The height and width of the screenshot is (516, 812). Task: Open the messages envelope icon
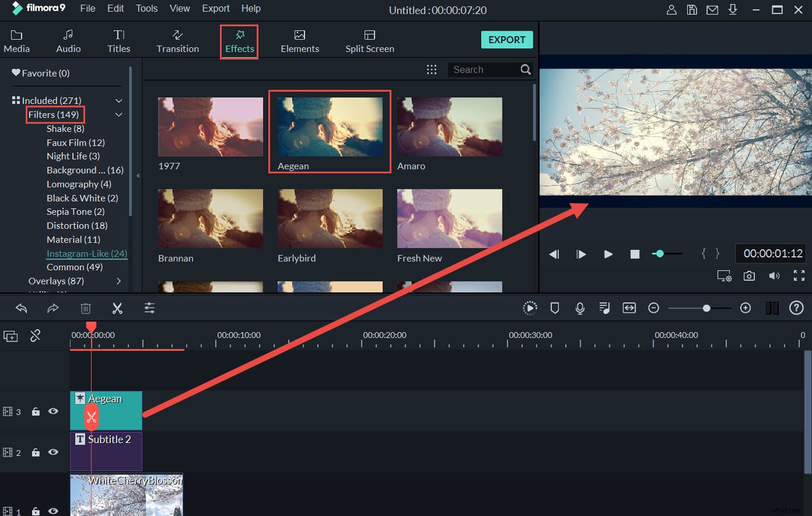[x=712, y=9]
